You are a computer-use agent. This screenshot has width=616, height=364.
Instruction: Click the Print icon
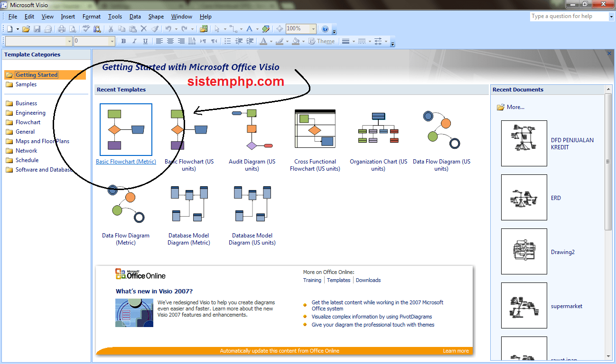[x=62, y=29]
